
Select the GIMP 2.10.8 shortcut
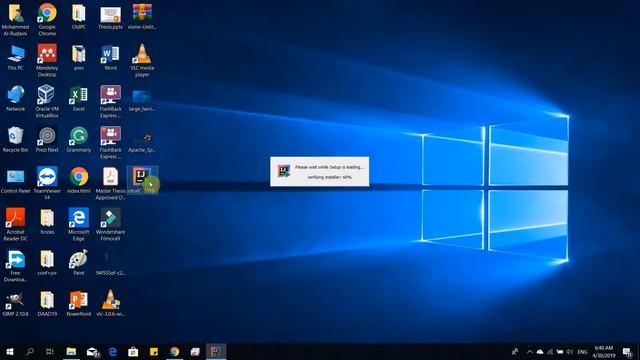click(16, 304)
